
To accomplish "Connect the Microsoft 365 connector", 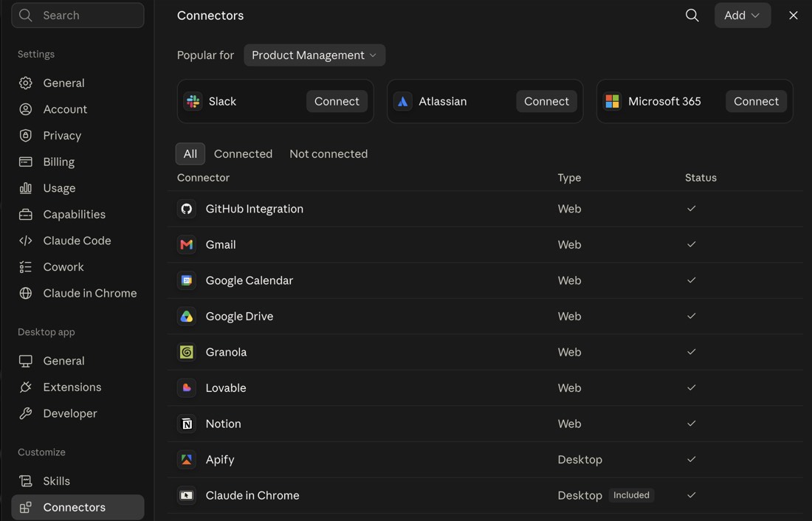I will [756, 101].
